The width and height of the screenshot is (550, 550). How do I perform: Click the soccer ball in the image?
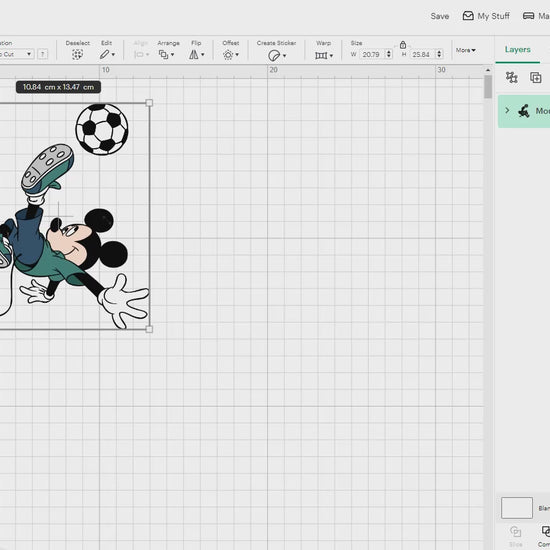coord(102,129)
